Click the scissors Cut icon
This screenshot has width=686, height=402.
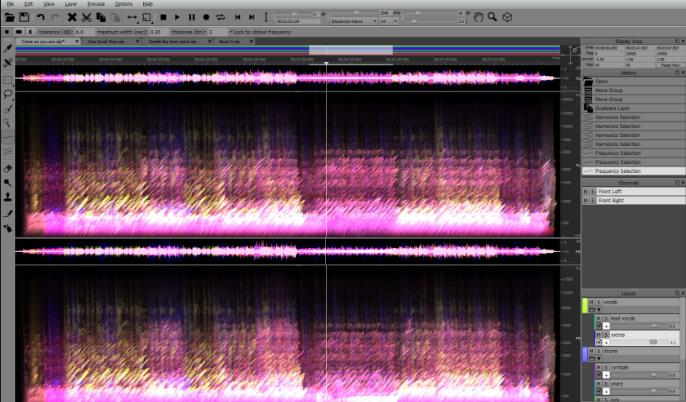(87, 17)
